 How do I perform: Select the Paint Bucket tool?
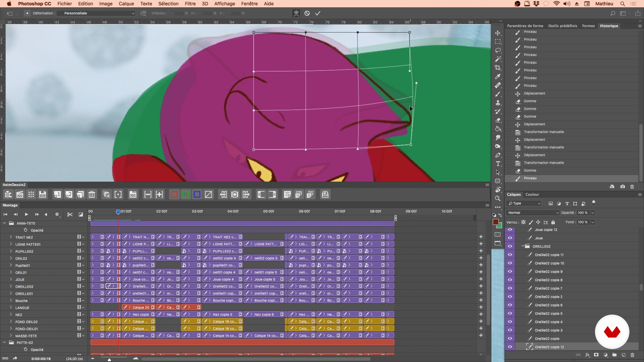[x=498, y=129]
